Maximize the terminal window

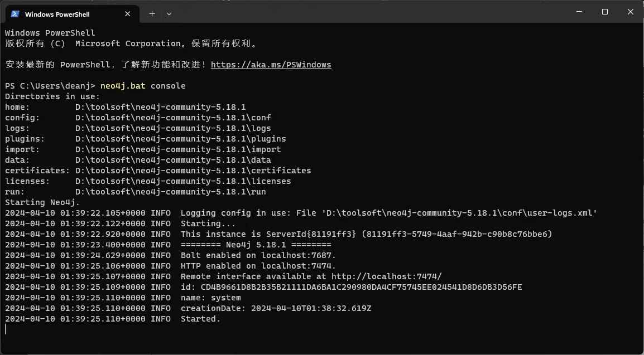click(x=604, y=12)
